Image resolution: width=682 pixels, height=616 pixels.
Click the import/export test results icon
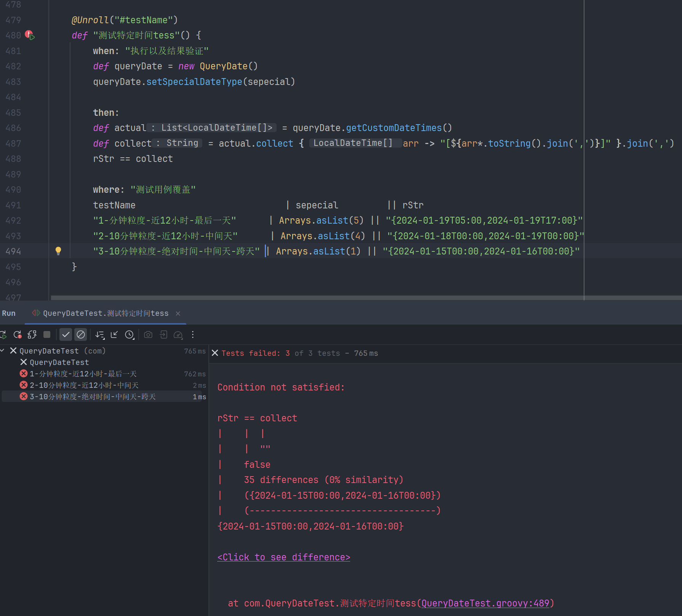pyautogui.click(x=163, y=334)
